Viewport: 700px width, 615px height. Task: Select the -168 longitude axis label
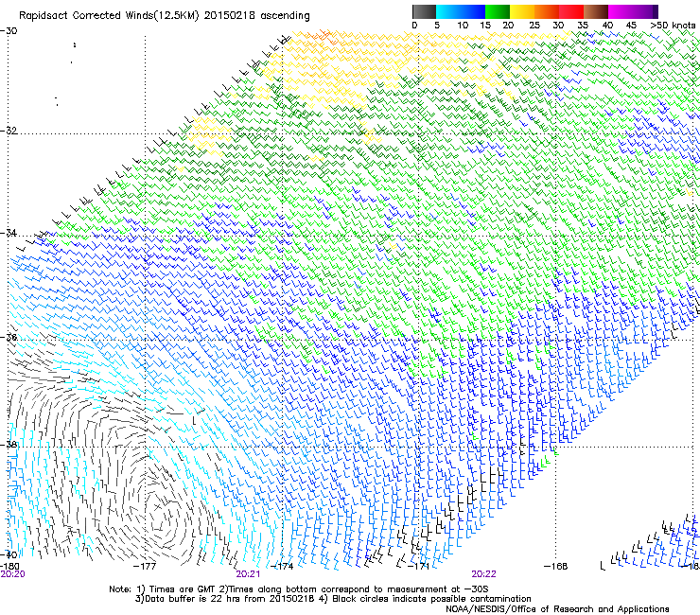(556, 567)
